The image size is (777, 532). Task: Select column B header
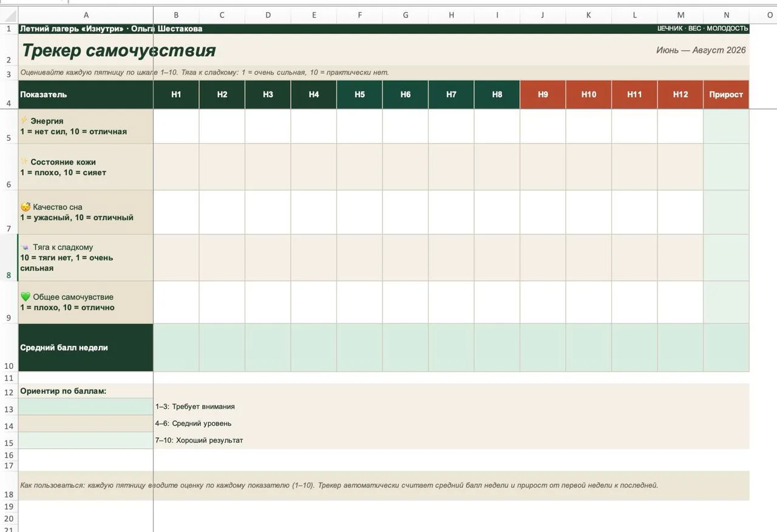coord(176,15)
